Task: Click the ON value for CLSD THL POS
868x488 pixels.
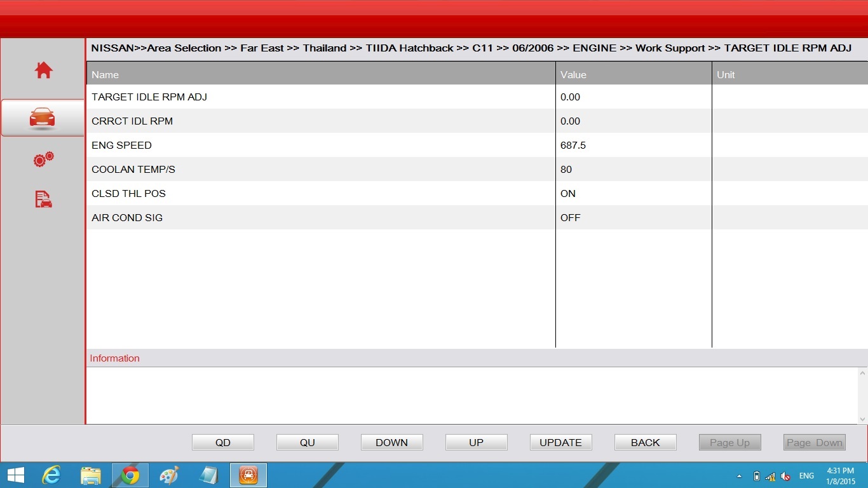Action: tap(568, 194)
